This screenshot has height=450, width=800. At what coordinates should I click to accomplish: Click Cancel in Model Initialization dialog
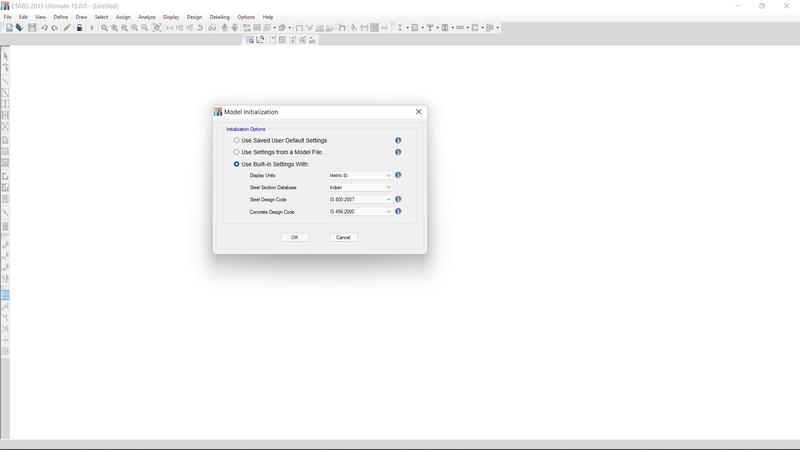(x=343, y=237)
